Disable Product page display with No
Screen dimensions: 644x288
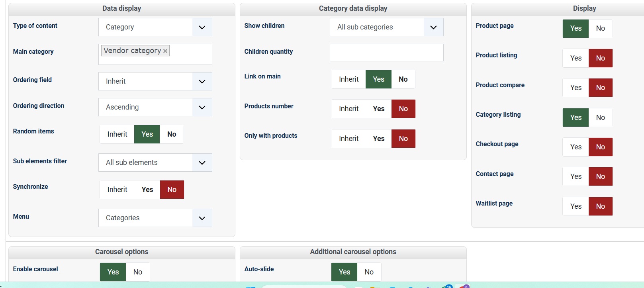[600, 28]
